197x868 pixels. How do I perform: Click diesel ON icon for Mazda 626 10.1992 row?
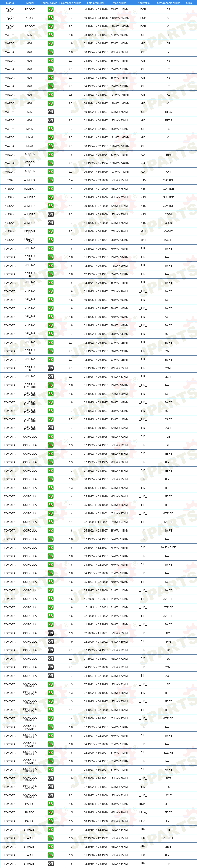point(50,112)
